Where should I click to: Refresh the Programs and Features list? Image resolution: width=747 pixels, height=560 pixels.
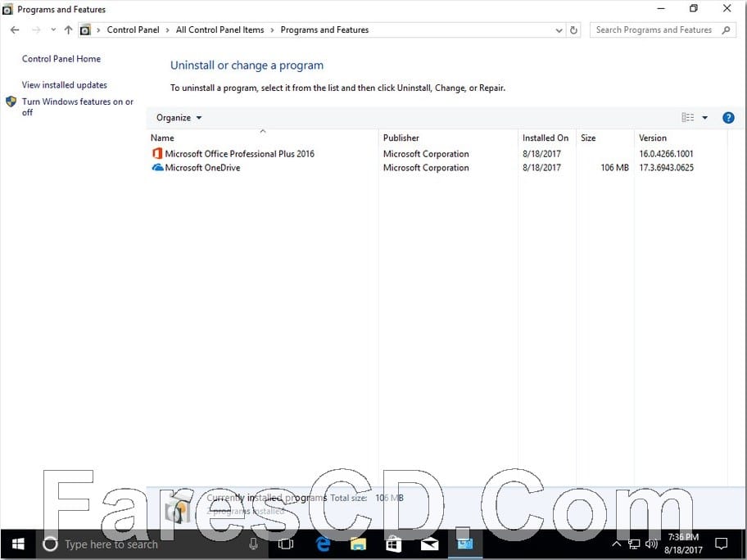[x=573, y=30]
